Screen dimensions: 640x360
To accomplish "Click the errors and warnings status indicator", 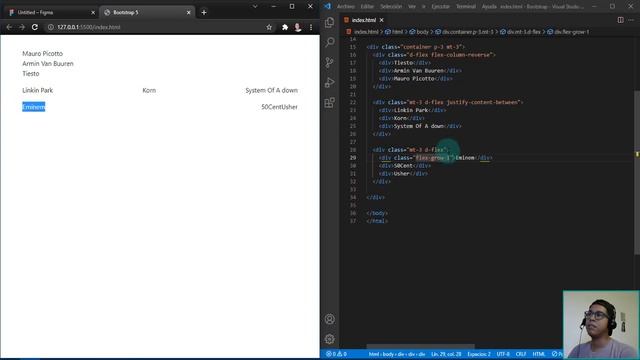I will point(336,354).
